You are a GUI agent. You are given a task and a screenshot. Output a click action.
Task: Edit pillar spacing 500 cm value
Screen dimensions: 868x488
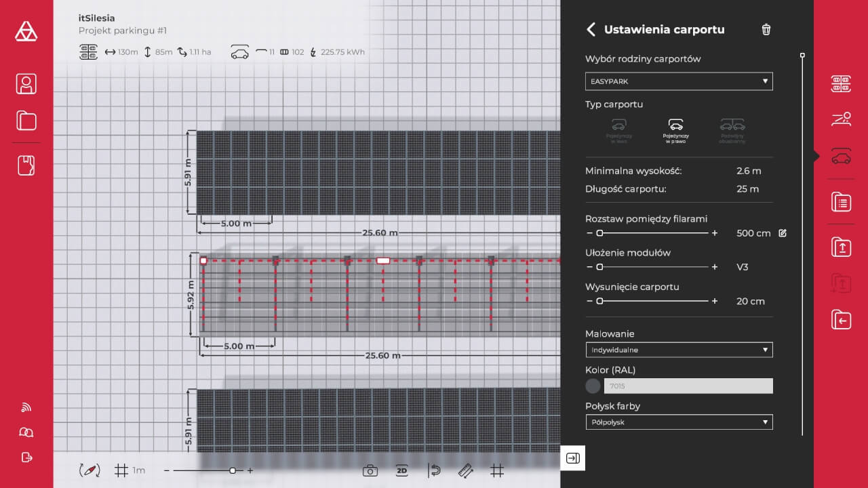pos(783,233)
